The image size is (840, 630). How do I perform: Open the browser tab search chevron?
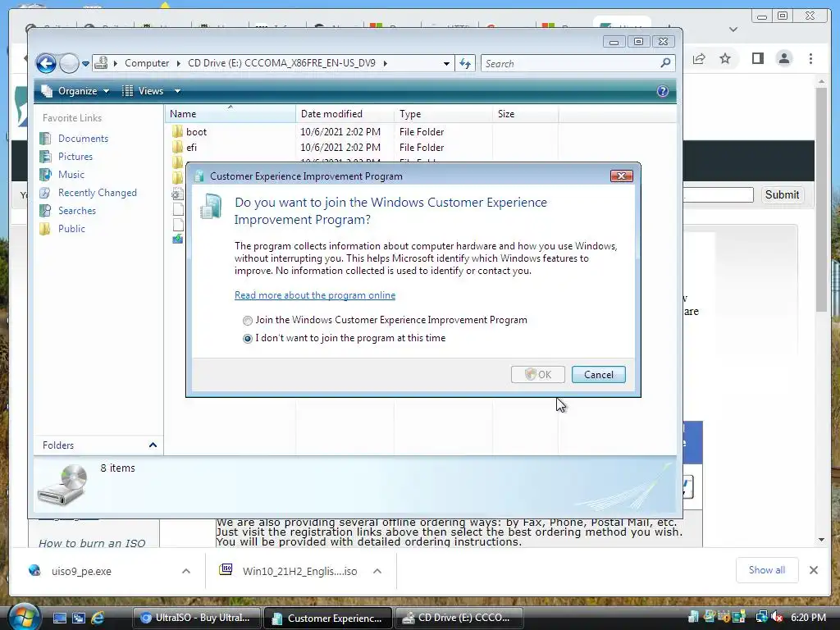(x=733, y=30)
